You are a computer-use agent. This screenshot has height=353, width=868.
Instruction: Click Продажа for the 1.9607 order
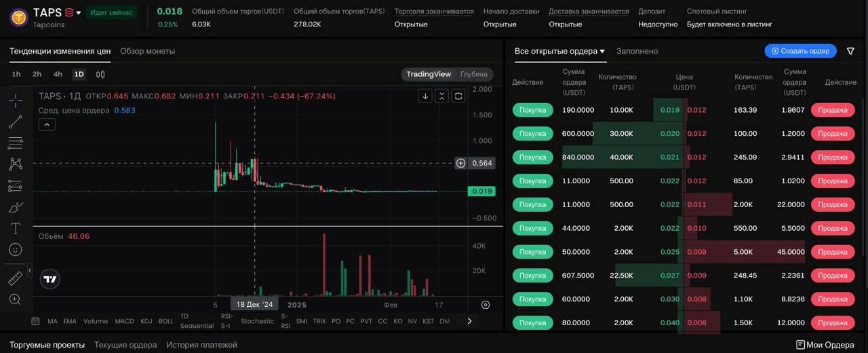point(833,110)
